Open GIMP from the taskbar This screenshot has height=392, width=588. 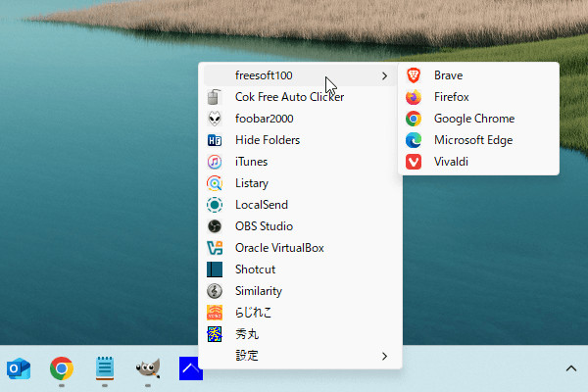(x=148, y=368)
